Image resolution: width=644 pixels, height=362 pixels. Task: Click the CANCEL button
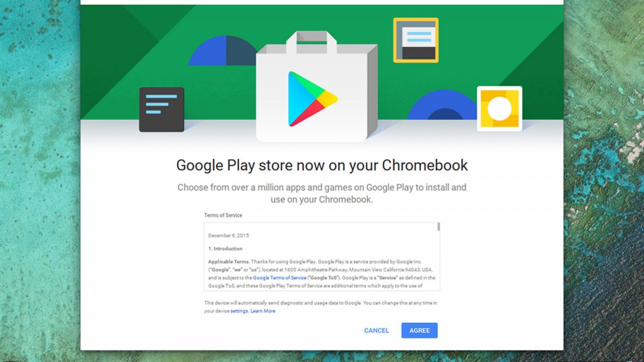pyautogui.click(x=377, y=330)
